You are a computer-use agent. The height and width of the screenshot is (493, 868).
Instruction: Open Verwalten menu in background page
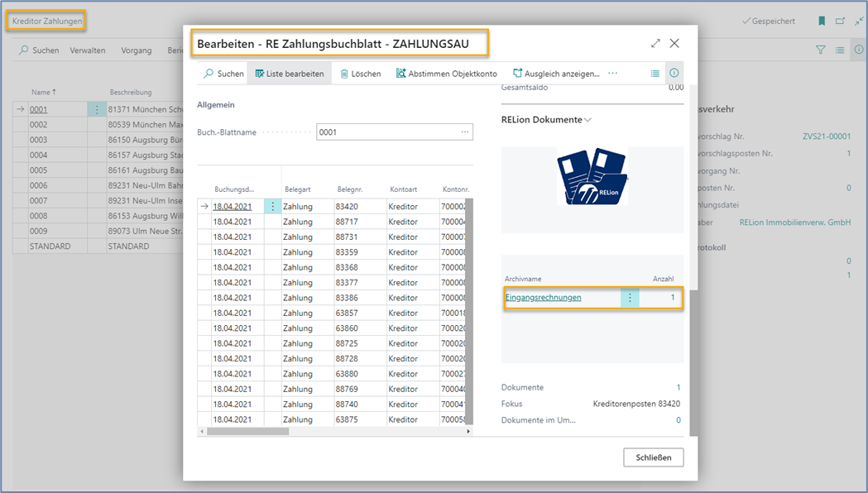point(88,50)
